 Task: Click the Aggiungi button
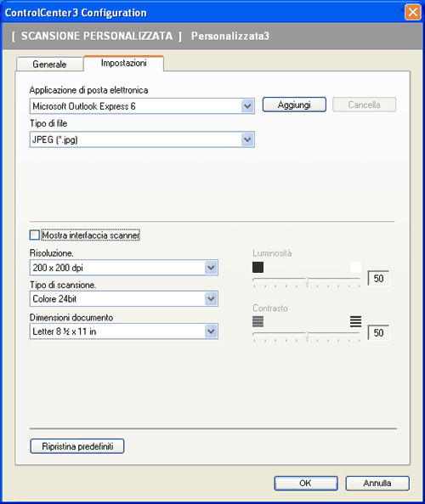(294, 105)
